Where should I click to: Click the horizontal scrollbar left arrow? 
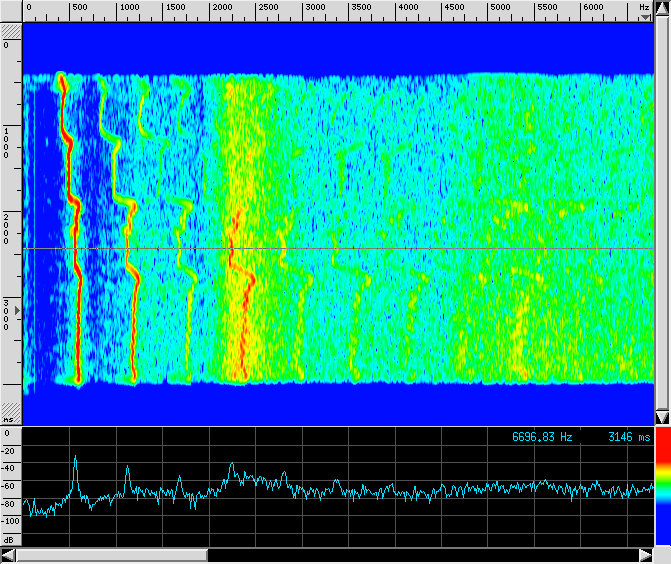coord(9,555)
